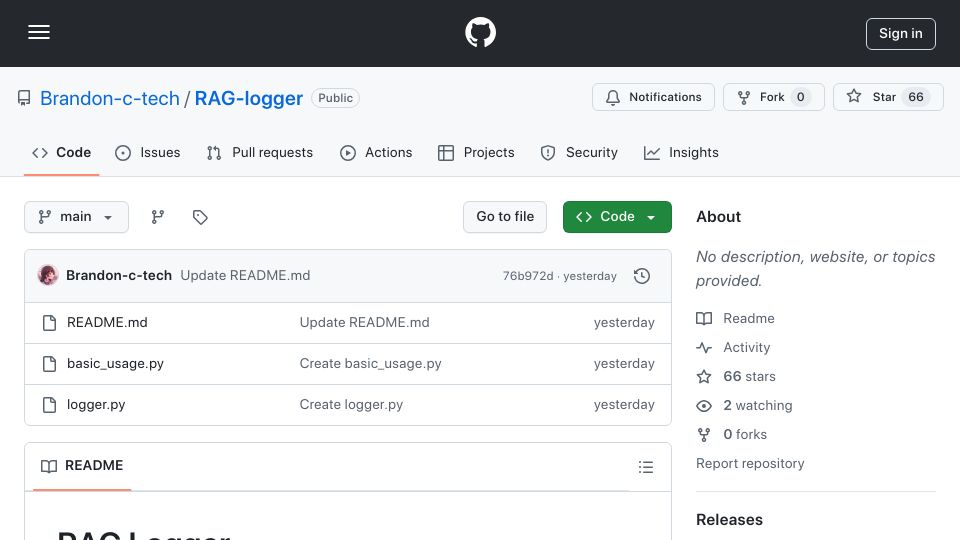Click the Sign in button
960x540 pixels.
tap(901, 34)
